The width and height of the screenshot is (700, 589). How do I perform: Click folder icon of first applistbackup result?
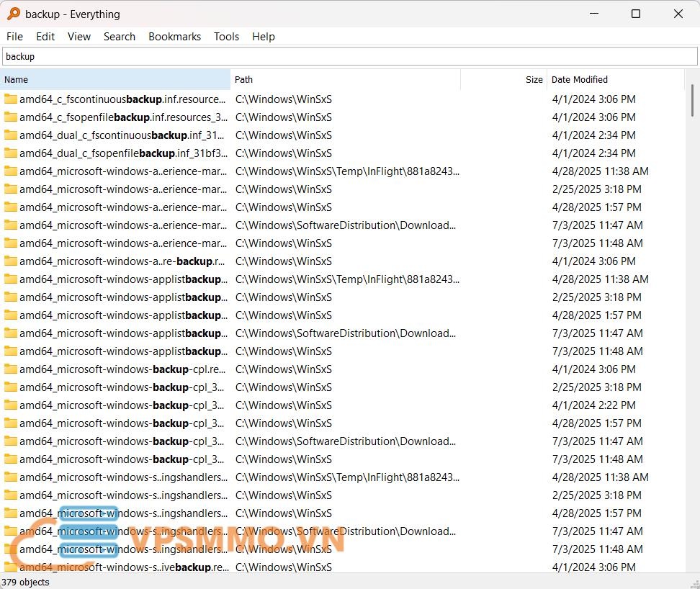coord(10,279)
